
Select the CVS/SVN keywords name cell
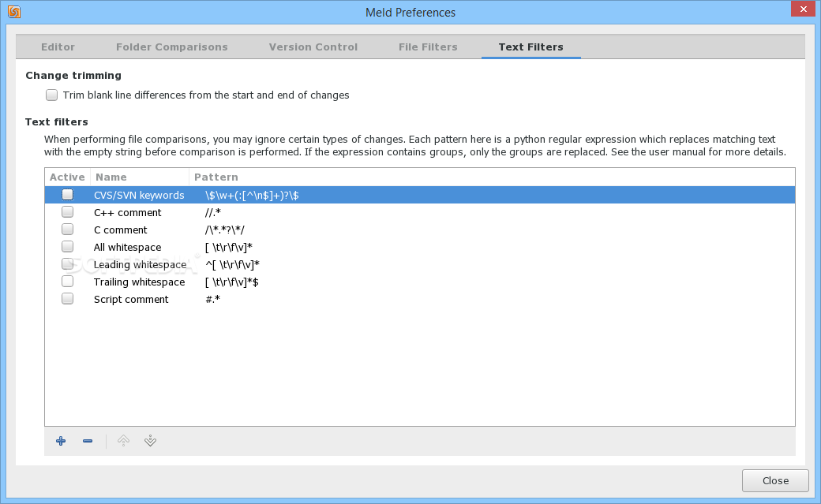click(139, 196)
